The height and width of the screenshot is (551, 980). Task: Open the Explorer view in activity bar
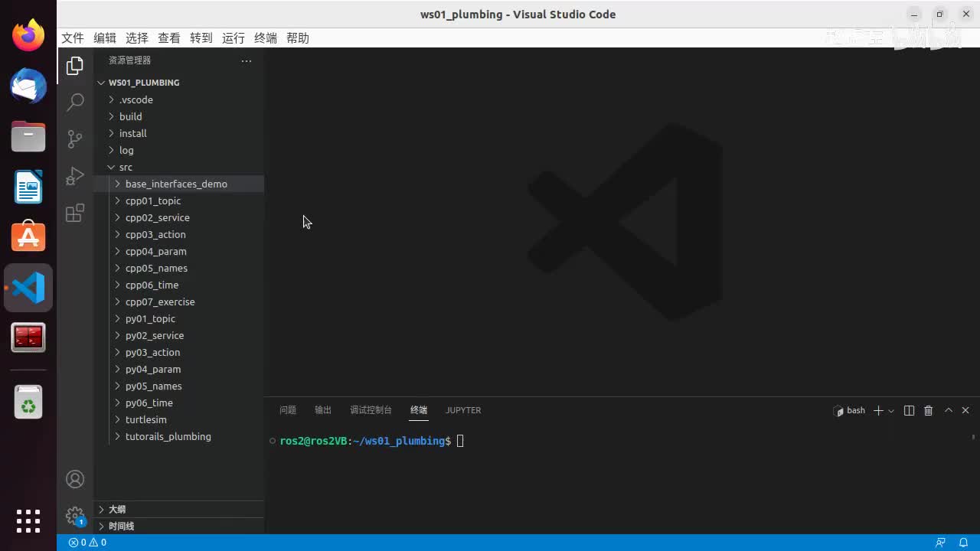tap(75, 66)
